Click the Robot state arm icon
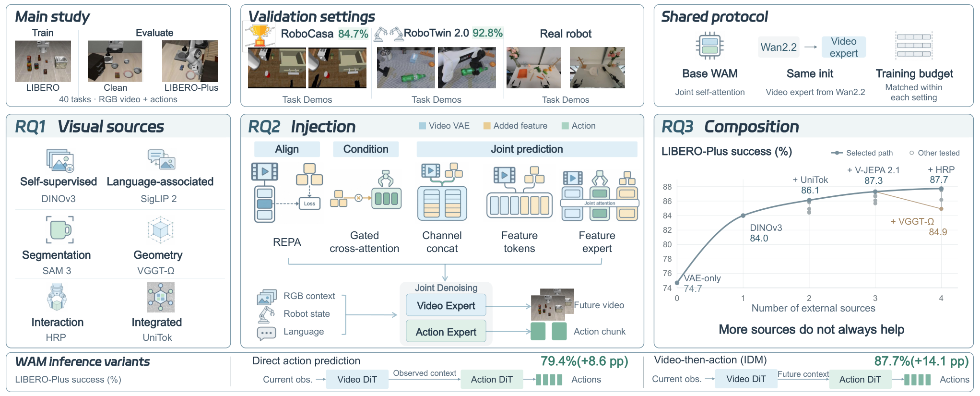This screenshot has height=396, width=980. 266,314
